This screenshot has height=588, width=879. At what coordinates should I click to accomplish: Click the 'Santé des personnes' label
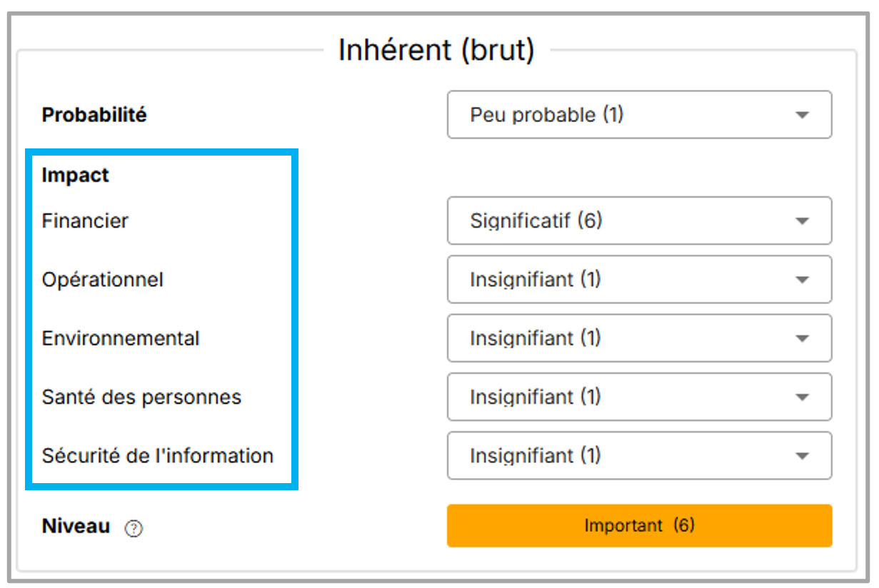click(141, 397)
